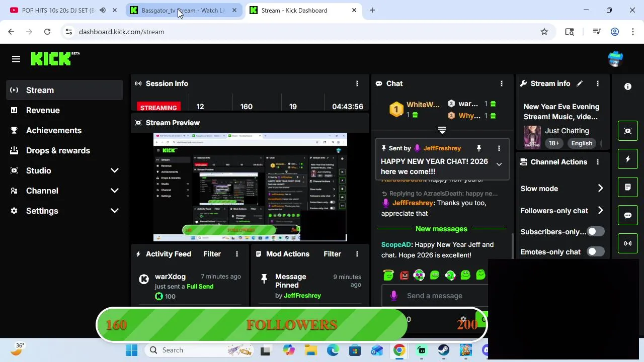
Task: Insert the red angry emote
Action: click(x=404, y=275)
